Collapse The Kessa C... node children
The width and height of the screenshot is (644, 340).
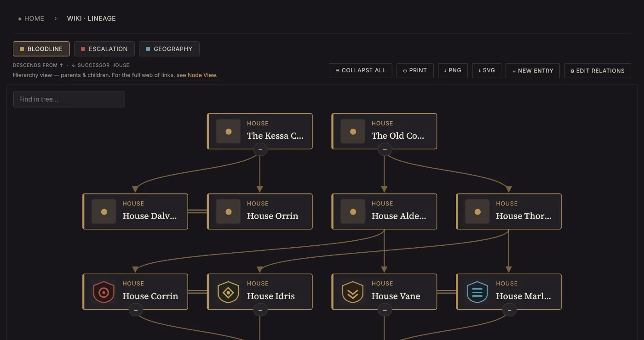click(260, 149)
